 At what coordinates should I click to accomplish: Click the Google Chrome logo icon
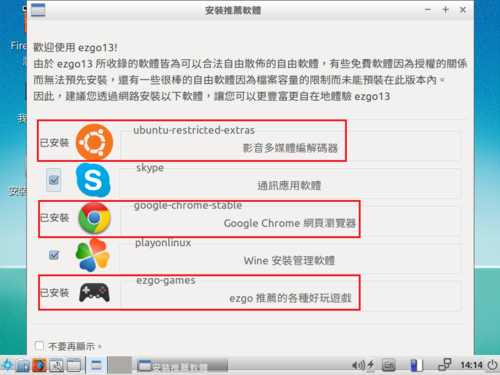tap(94, 218)
